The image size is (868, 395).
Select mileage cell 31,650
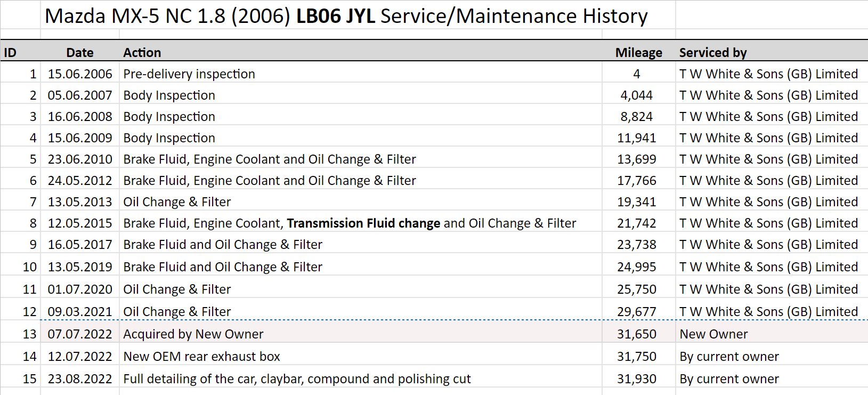click(x=638, y=334)
